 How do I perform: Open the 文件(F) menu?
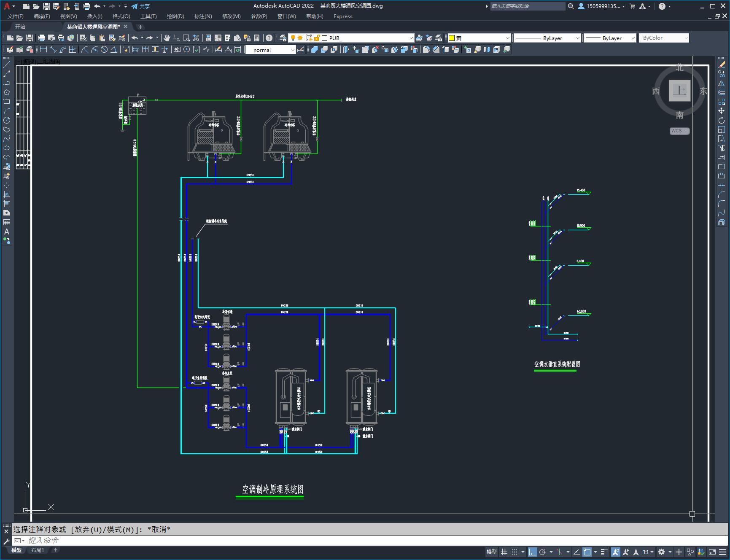pyautogui.click(x=16, y=16)
